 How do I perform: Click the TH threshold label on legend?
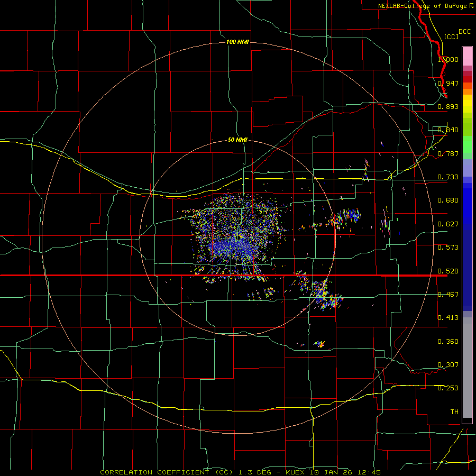[x=454, y=412]
